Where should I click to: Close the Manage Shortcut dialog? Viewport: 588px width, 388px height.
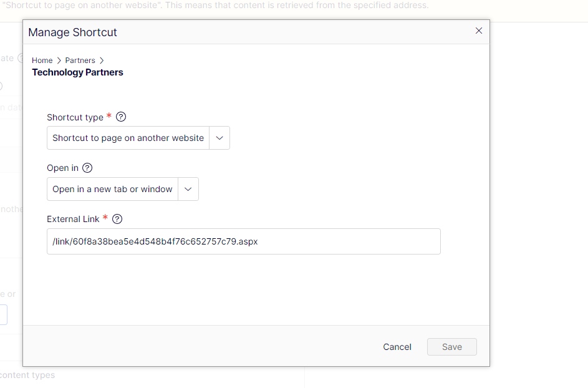(x=479, y=31)
